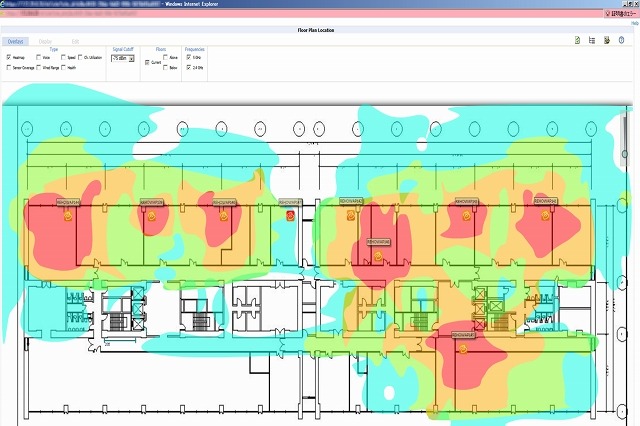640x426 pixels.
Task: Enable the Wired Range checkbox
Action: click(x=38, y=68)
